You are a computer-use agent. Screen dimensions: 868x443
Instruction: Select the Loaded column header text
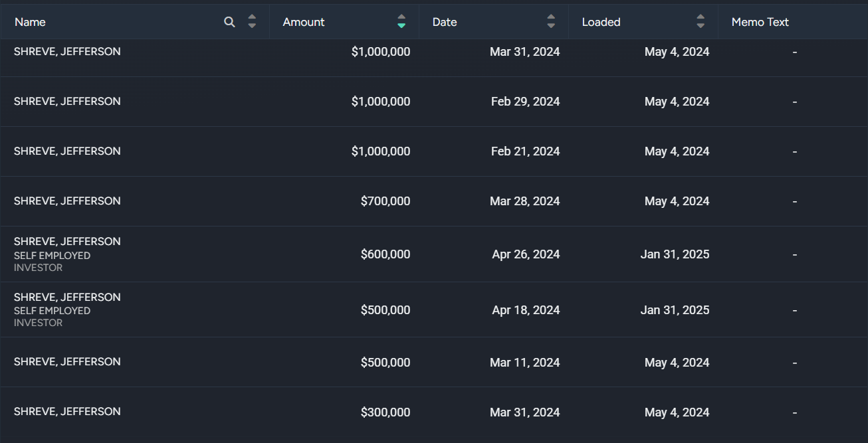601,22
